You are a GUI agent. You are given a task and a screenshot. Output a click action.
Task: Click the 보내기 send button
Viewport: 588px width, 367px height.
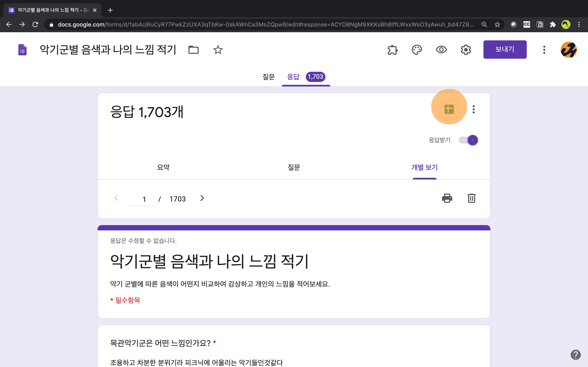click(x=505, y=49)
